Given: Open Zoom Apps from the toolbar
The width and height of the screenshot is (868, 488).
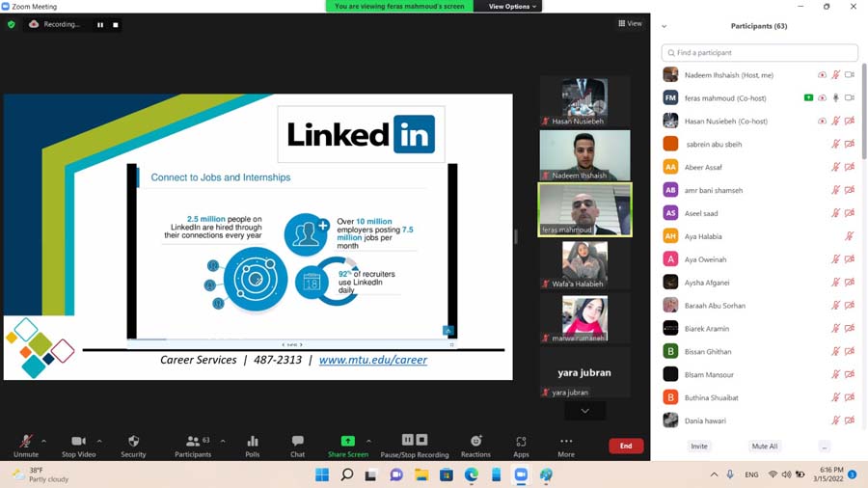Looking at the screenshot, I should point(521,446).
